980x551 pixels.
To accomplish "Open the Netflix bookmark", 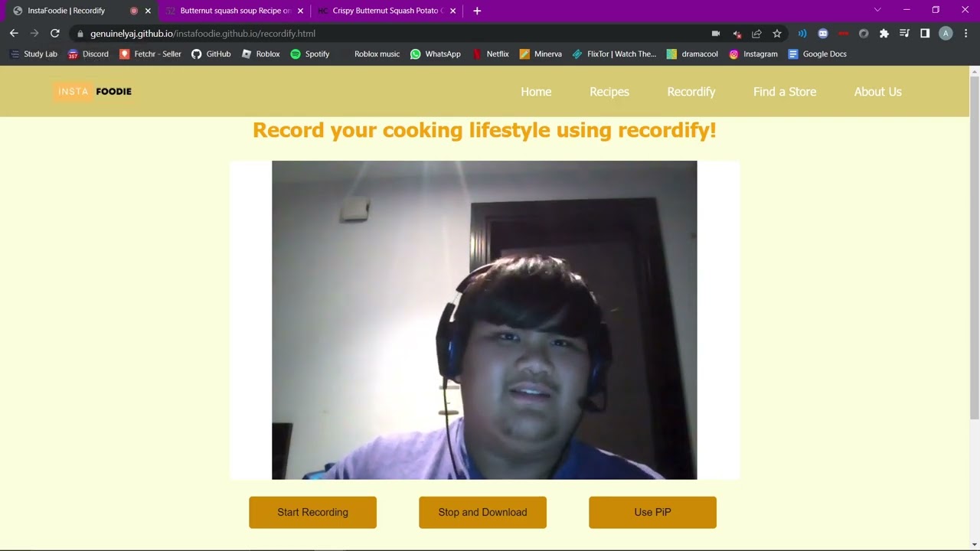I will click(491, 54).
